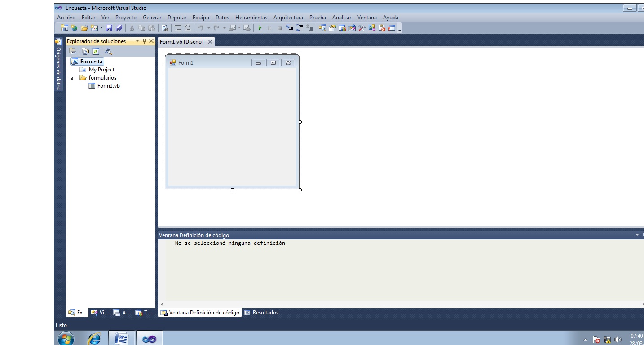Open the New Project dropdown arrow

coord(101,28)
